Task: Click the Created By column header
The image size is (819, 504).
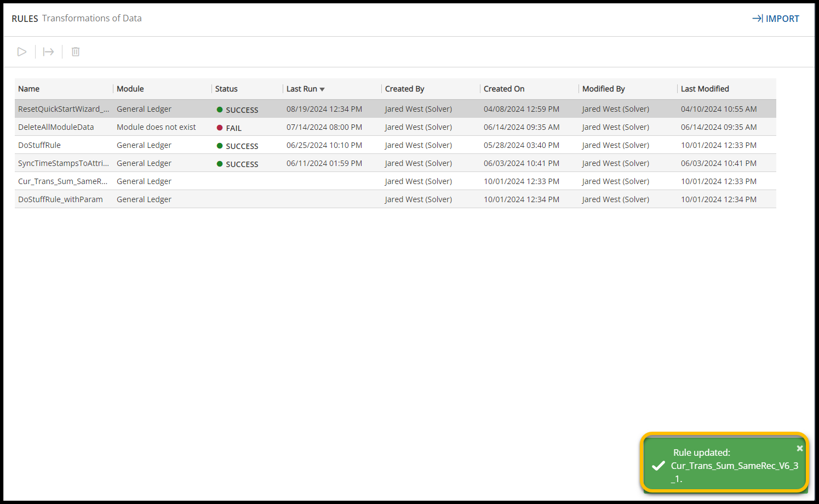Action: pyautogui.click(x=404, y=89)
